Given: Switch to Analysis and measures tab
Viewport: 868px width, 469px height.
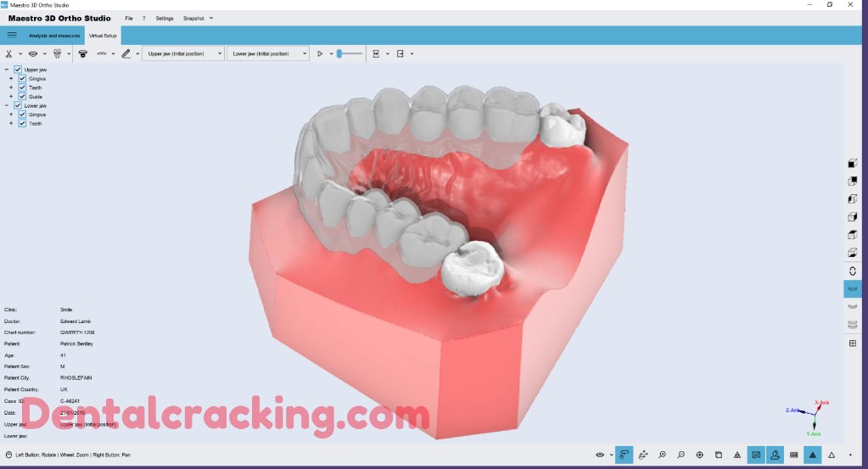Looking at the screenshot, I should [x=54, y=36].
